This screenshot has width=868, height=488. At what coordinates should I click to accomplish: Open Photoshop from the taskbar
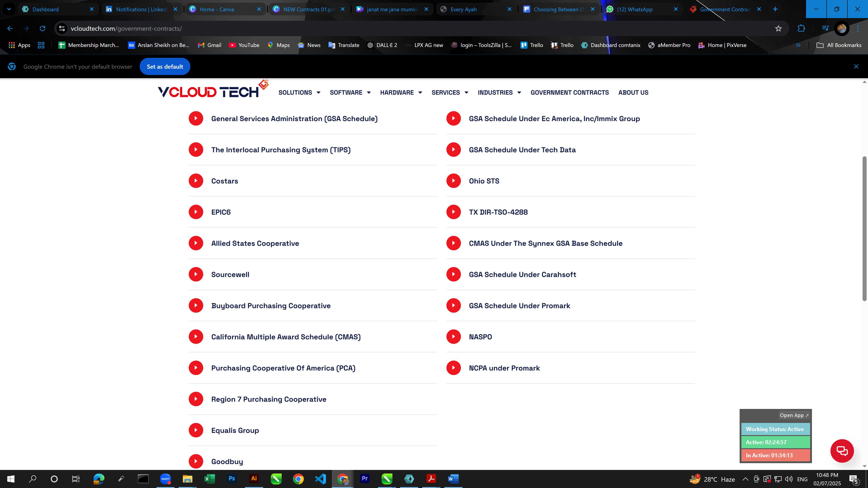click(x=231, y=479)
